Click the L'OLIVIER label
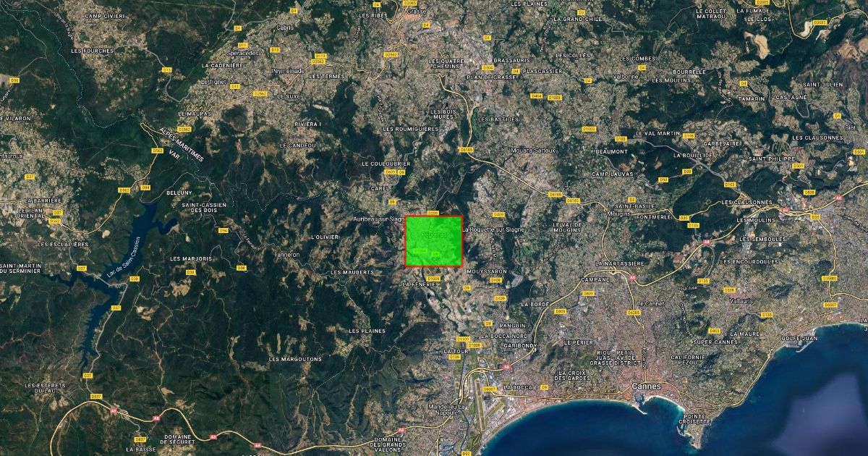868x456 pixels. tap(324, 237)
